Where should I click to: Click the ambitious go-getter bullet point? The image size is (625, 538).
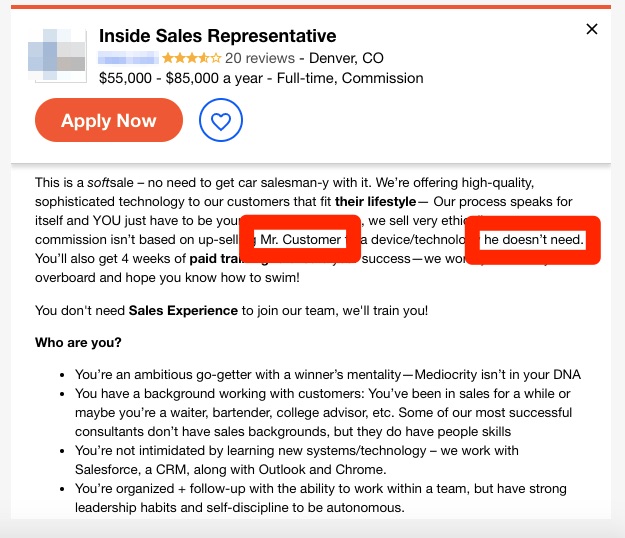click(328, 375)
